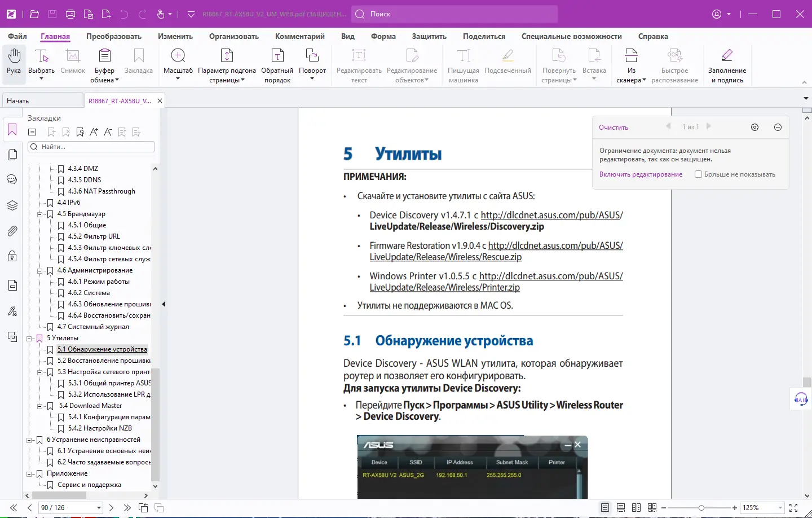Screen dimensions: 812x518
Task: Check the 'Больше не показывать' checkbox
Action: pos(698,174)
